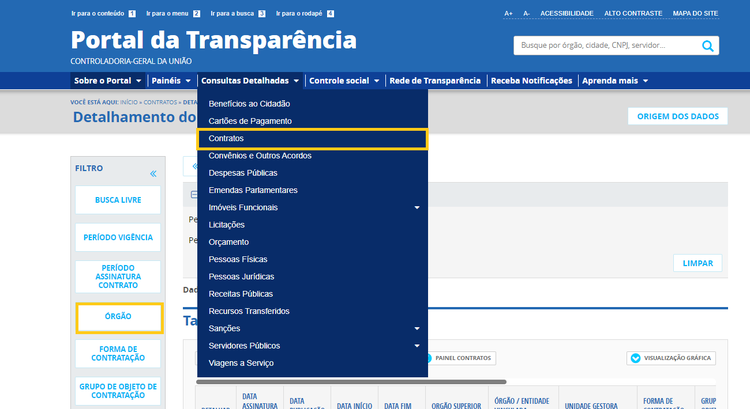Collapse the FILTRO panel with double-chevron
This screenshot has width=750, height=409.
[153, 174]
